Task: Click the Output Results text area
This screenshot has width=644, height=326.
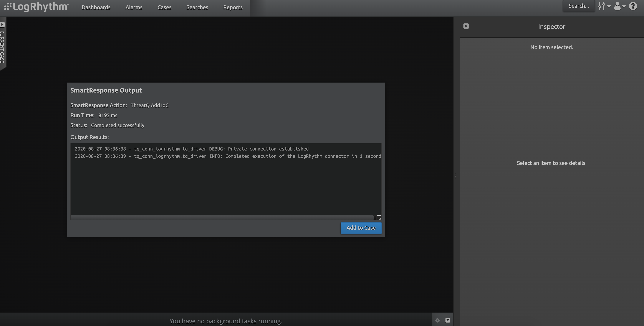Action: point(226,181)
